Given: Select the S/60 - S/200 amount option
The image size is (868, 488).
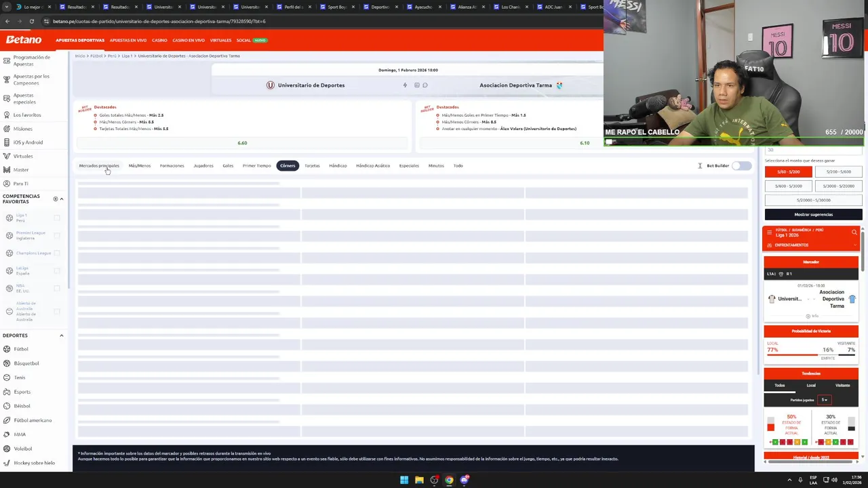Looking at the screenshot, I should pos(788,172).
